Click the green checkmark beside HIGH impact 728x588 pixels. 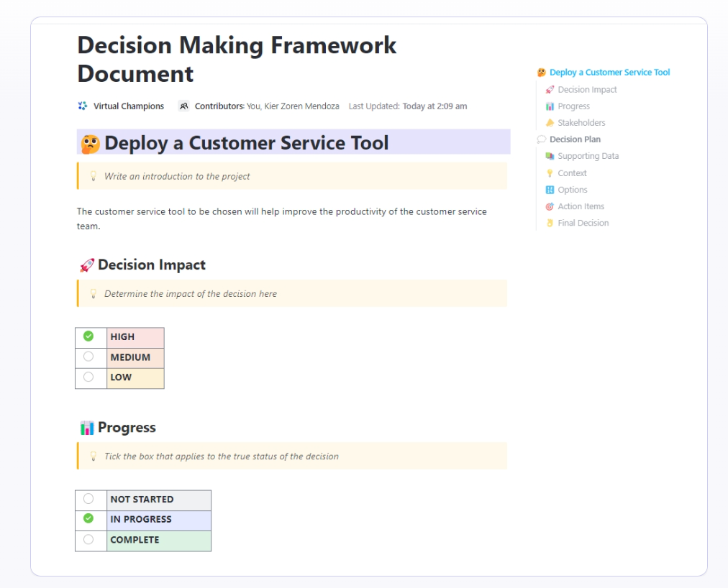pos(91,336)
